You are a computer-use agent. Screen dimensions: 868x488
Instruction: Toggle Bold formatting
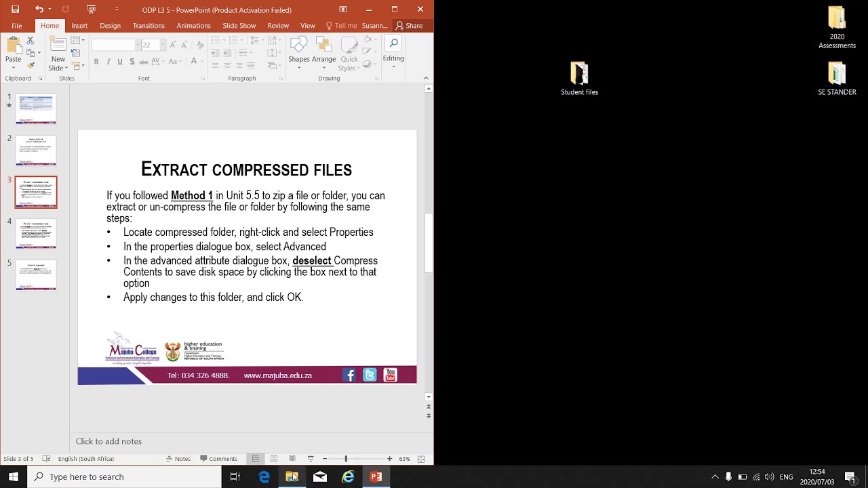coord(96,62)
